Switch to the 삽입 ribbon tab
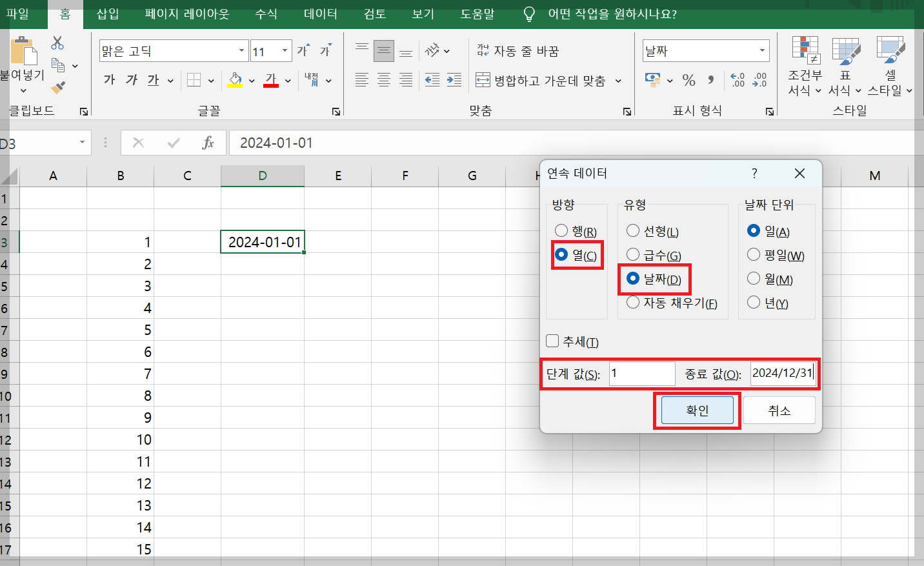The width and height of the screenshot is (924, 566). point(107,14)
